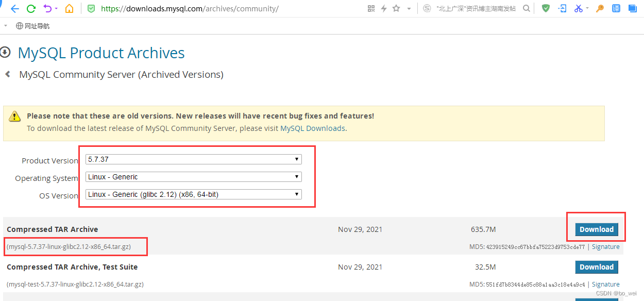
Task: Open the Operating System dropdown
Action: click(x=194, y=177)
